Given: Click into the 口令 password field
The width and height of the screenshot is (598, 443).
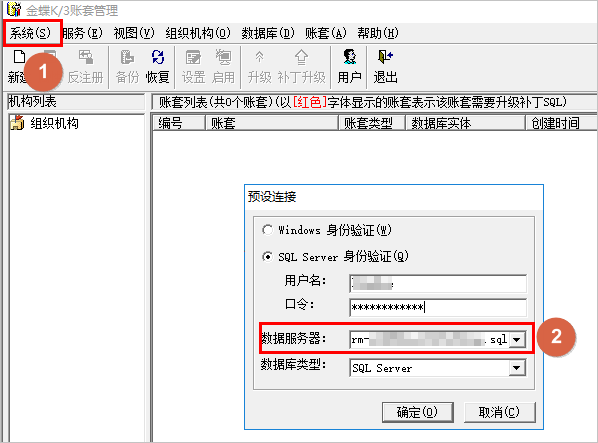Looking at the screenshot, I should (438, 307).
